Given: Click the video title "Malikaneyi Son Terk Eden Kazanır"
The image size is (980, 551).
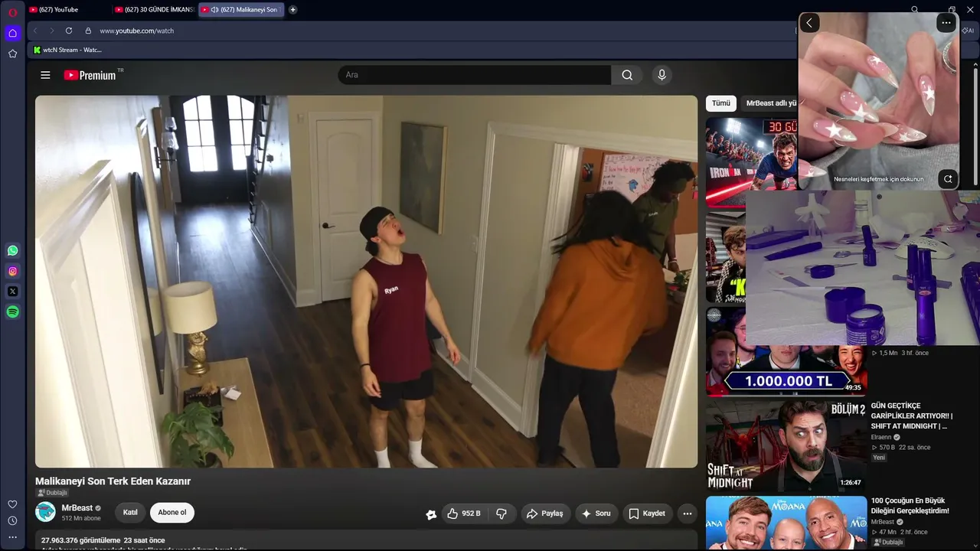Looking at the screenshot, I should click(113, 481).
